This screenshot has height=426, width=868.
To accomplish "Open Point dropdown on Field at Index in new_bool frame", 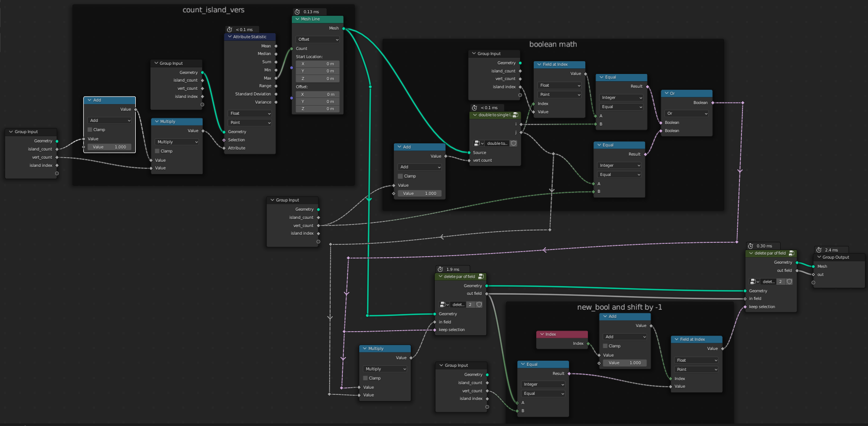I will point(697,369).
